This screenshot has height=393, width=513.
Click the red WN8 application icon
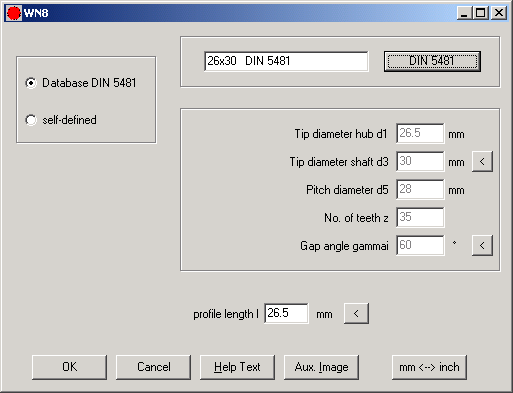point(14,13)
